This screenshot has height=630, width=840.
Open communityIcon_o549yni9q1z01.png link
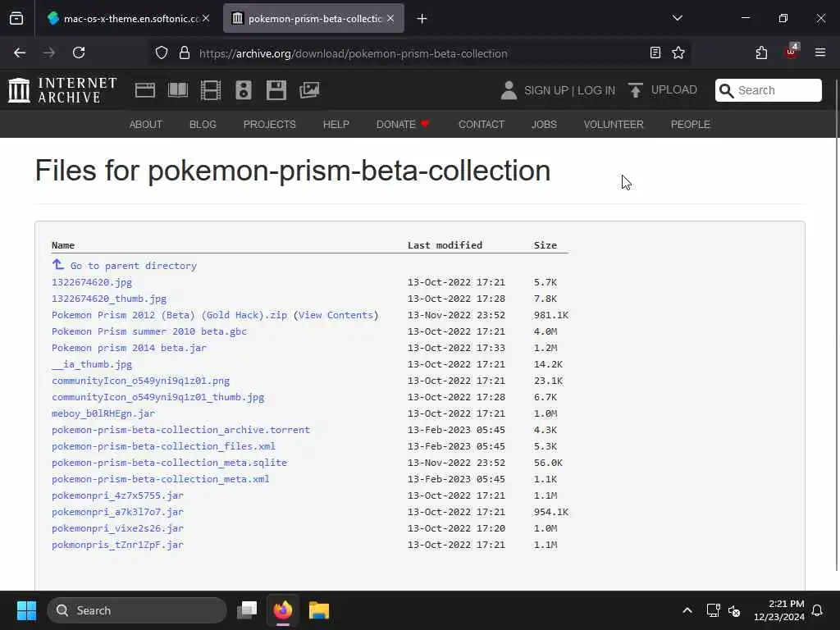click(141, 381)
